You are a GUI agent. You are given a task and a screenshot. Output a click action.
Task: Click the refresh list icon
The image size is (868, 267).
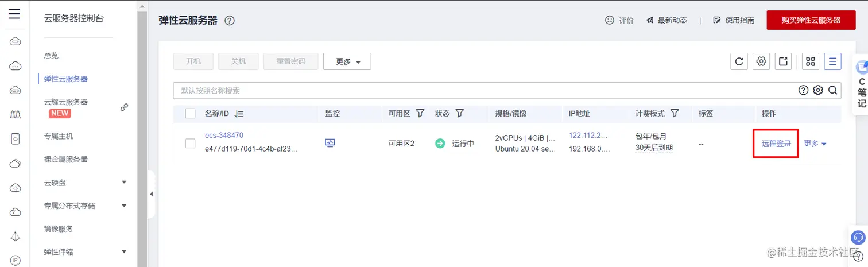pyautogui.click(x=739, y=61)
